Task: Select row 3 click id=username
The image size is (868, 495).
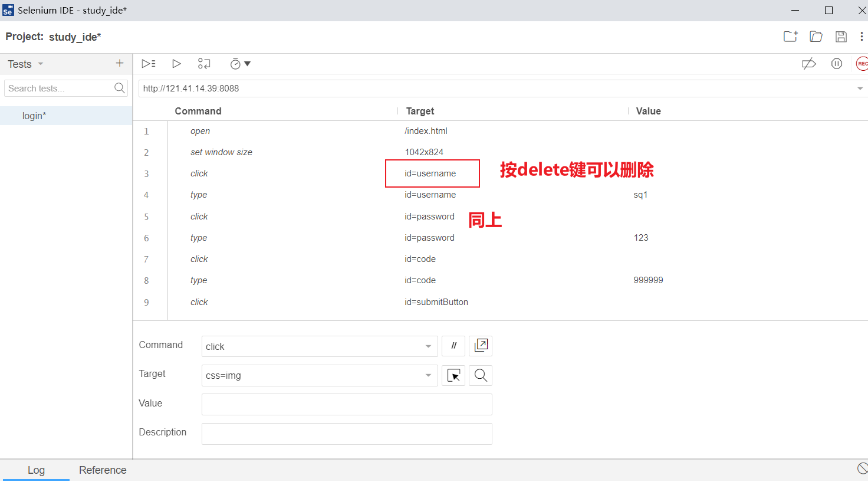Action: tap(500, 173)
